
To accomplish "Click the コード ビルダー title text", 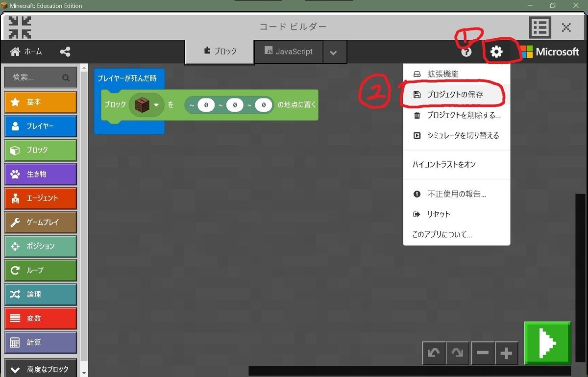I will pos(293,27).
